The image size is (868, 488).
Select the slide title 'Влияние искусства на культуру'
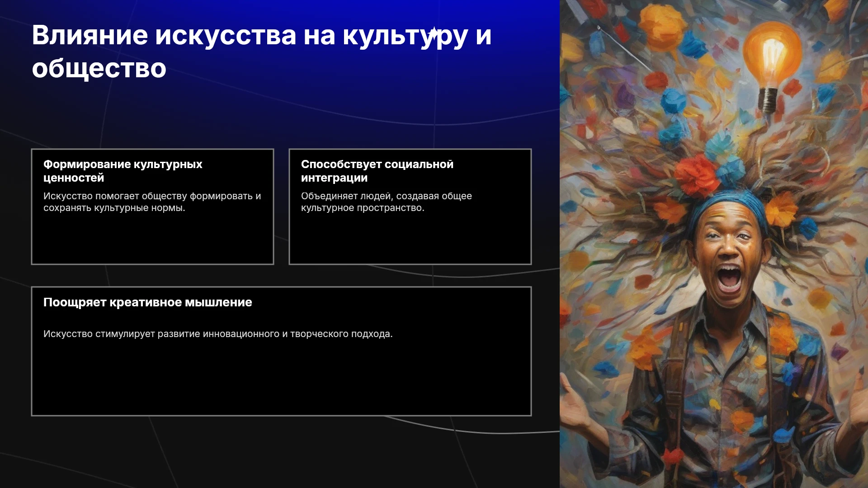click(x=250, y=35)
